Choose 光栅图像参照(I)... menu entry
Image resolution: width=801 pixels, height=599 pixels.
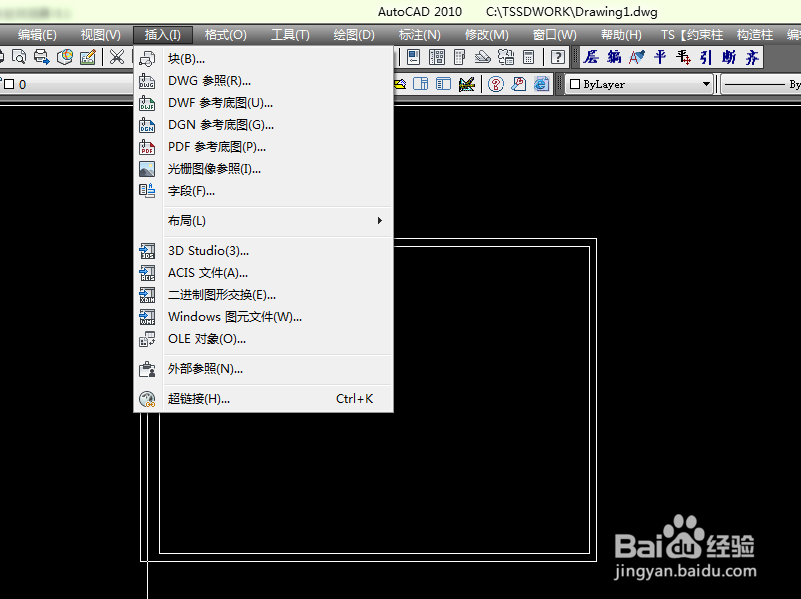[x=264, y=169]
